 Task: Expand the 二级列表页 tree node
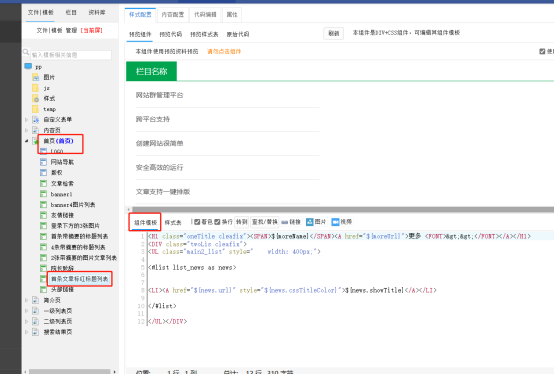click(26, 322)
